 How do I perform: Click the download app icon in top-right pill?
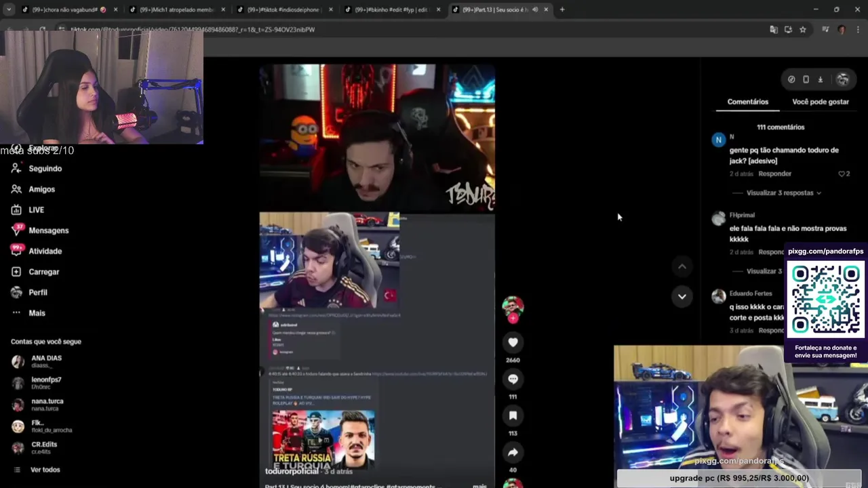[x=820, y=79]
